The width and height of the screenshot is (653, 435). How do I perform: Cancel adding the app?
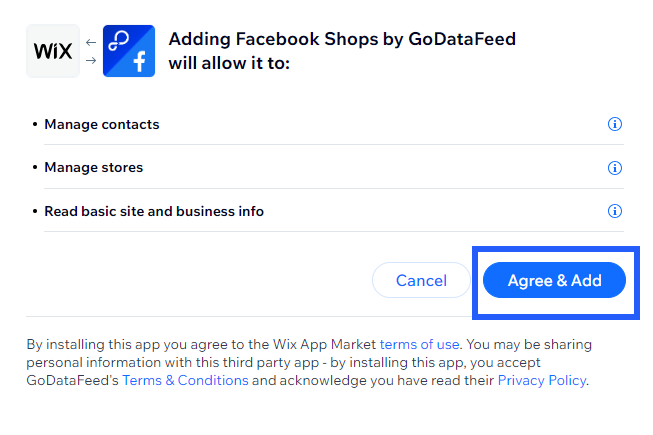pos(421,280)
